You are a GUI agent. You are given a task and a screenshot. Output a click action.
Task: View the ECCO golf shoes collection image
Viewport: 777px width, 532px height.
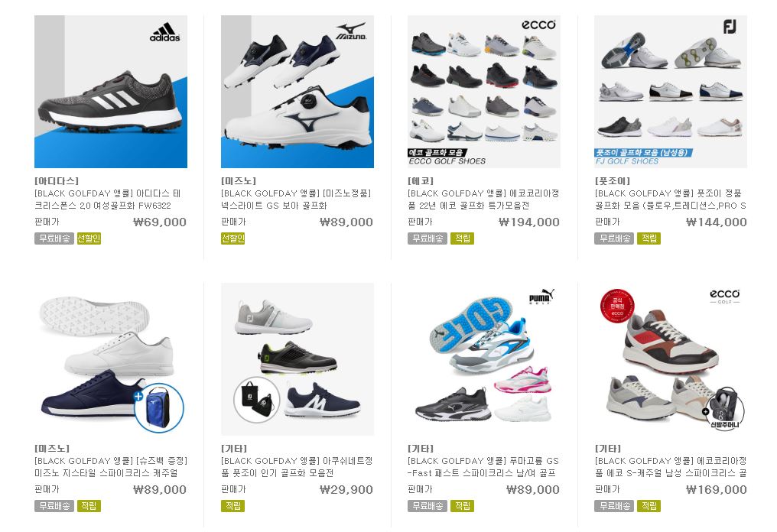point(483,92)
